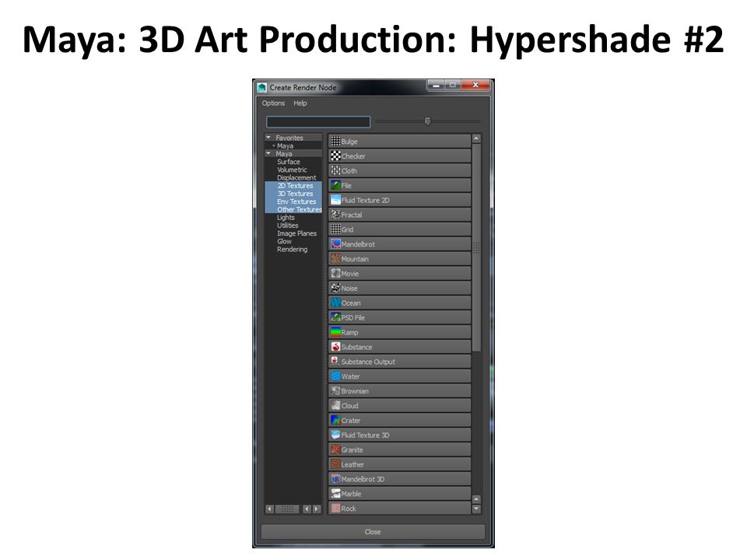Create a Crater texture node
747x560 pixels.
tap(399, 421)
